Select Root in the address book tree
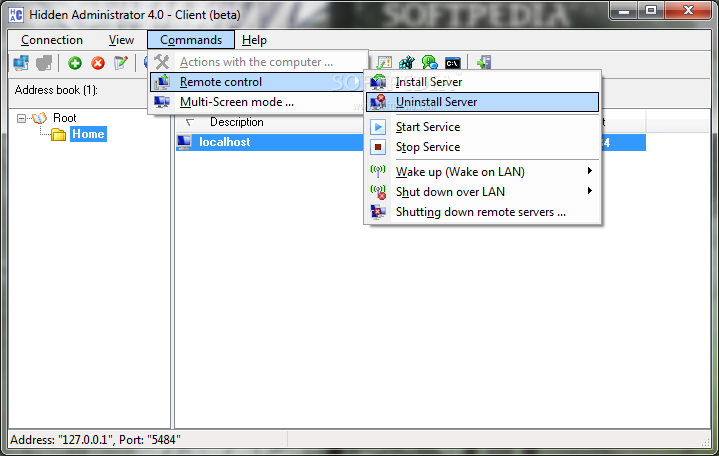Screen dimensions: 719x456 pos(65,118)
